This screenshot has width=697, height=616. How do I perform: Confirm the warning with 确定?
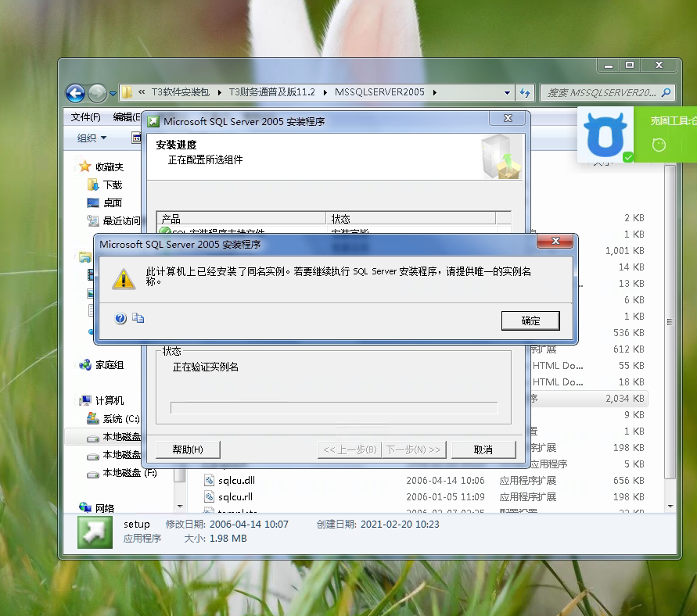(x=530, y=321)
